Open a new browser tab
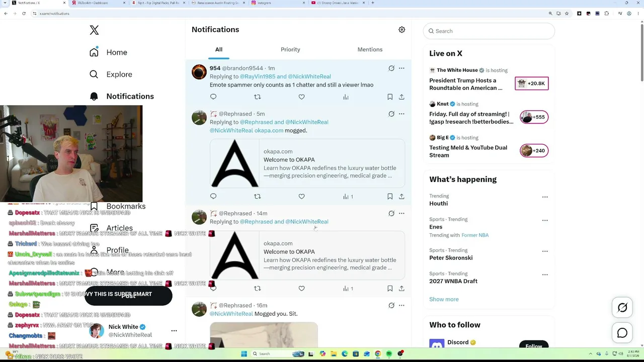 (x=372, y=3)
